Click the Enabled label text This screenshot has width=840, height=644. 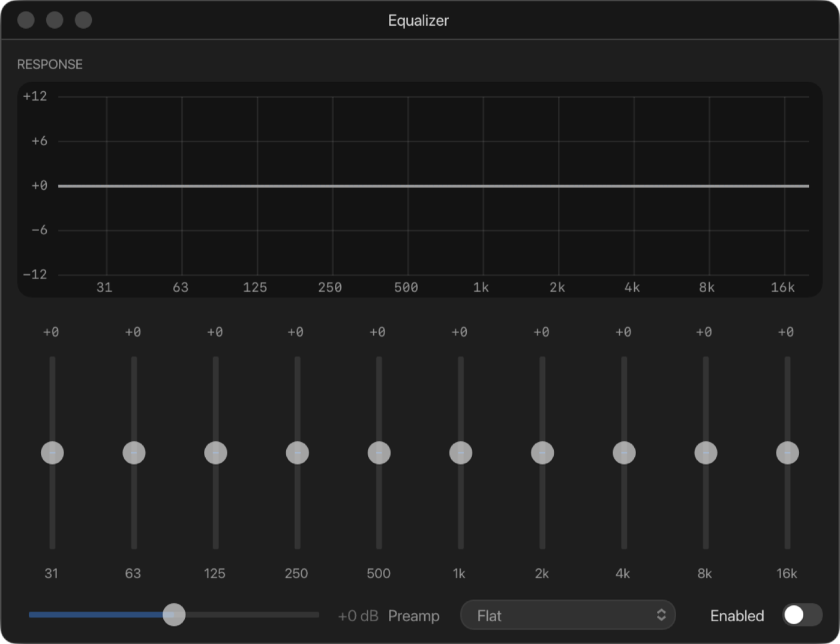pyautogui.click(x=737, y=616)
